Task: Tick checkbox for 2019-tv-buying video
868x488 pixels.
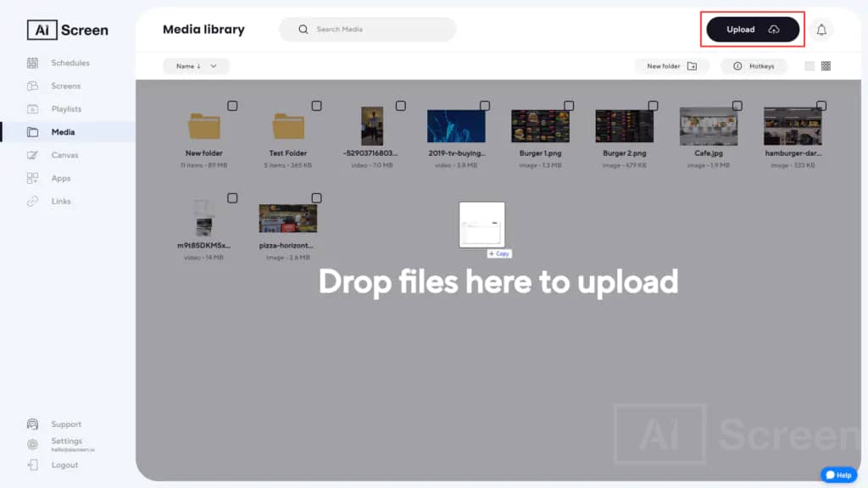Action: [x=485, y=106]
